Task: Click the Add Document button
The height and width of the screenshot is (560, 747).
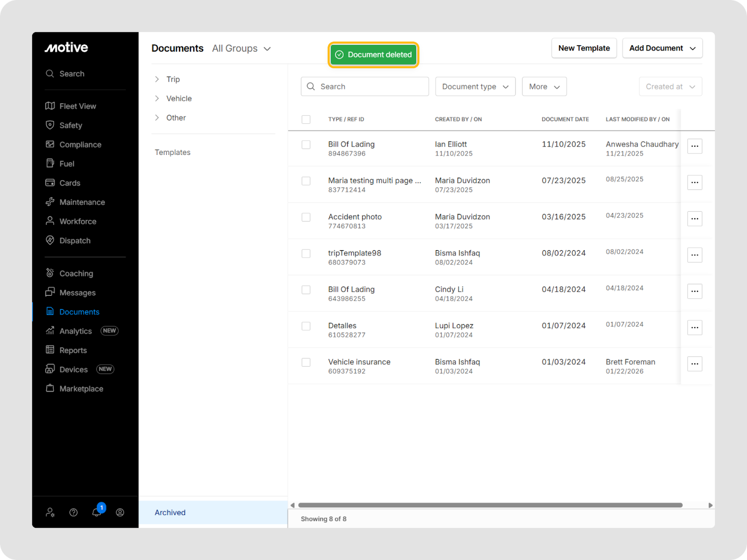Action: pos(662,48)
